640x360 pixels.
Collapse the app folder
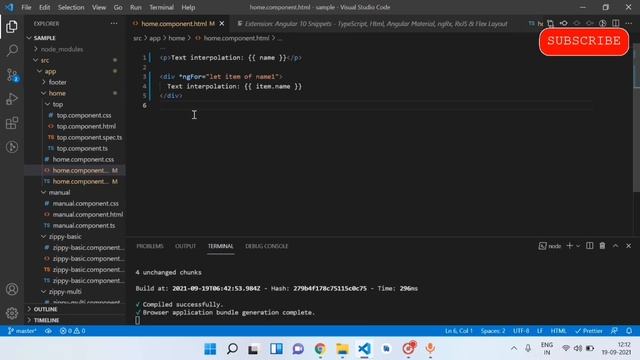coord(76,71)
